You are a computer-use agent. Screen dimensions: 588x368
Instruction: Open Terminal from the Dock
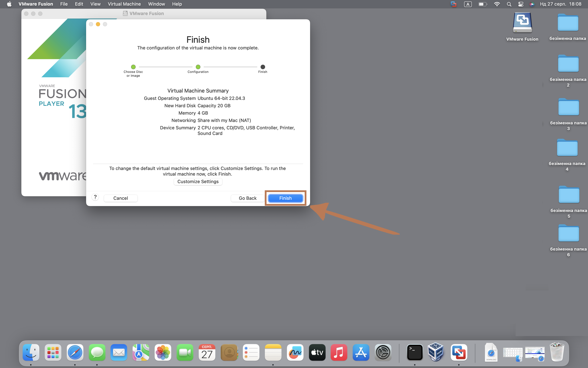click(x=415, y=352)
